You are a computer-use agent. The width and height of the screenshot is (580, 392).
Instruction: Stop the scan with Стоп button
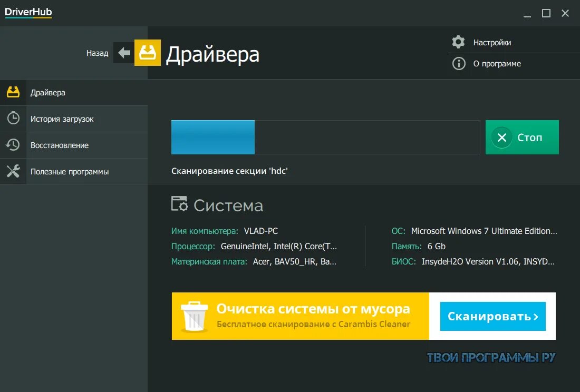[x=522, y=137]
